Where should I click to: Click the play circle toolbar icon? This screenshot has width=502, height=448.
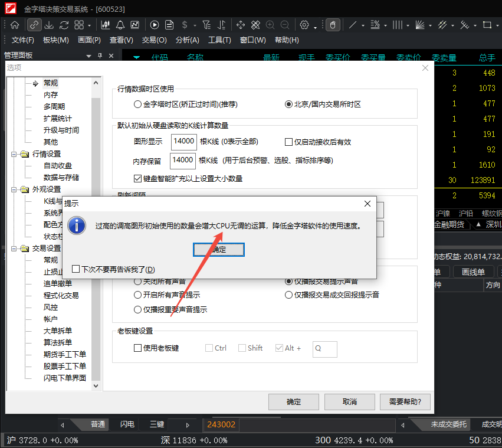pos(155,25)
